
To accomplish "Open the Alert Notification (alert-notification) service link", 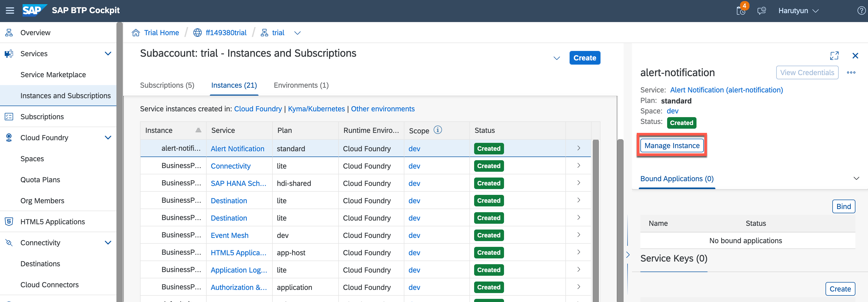I will click(x=726, y=90).
